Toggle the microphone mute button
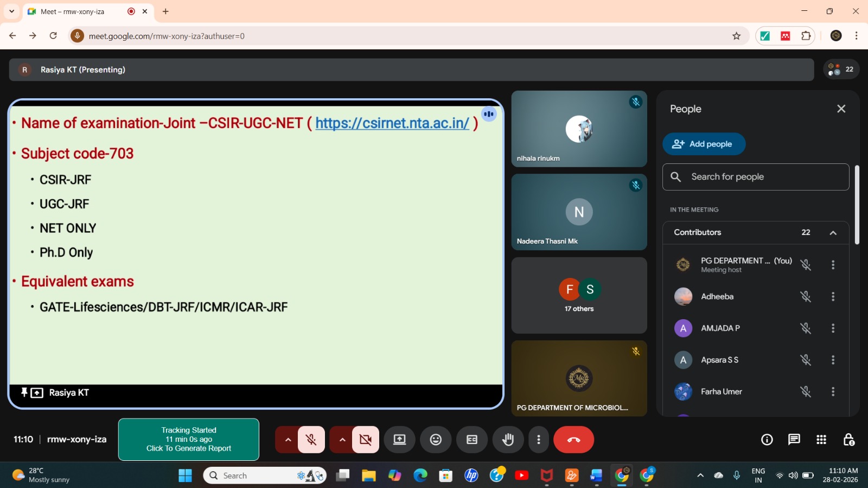 pos(311,440)
